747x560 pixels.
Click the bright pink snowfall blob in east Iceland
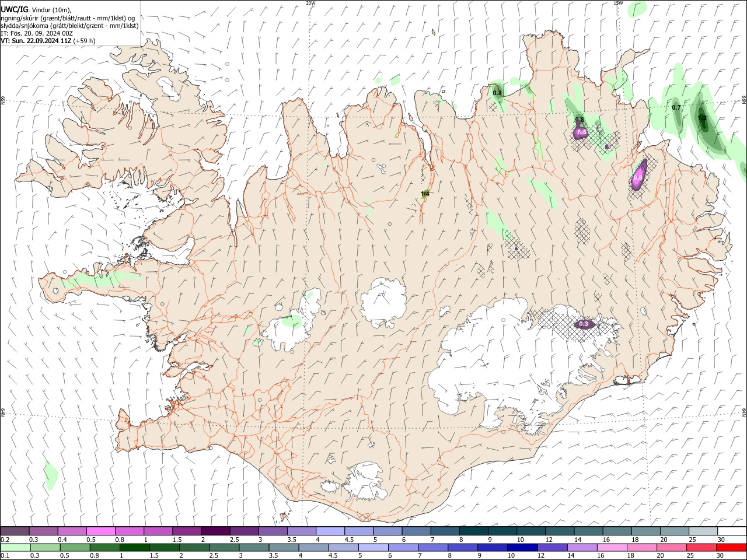pyautogui.click(x=638, y=174)
